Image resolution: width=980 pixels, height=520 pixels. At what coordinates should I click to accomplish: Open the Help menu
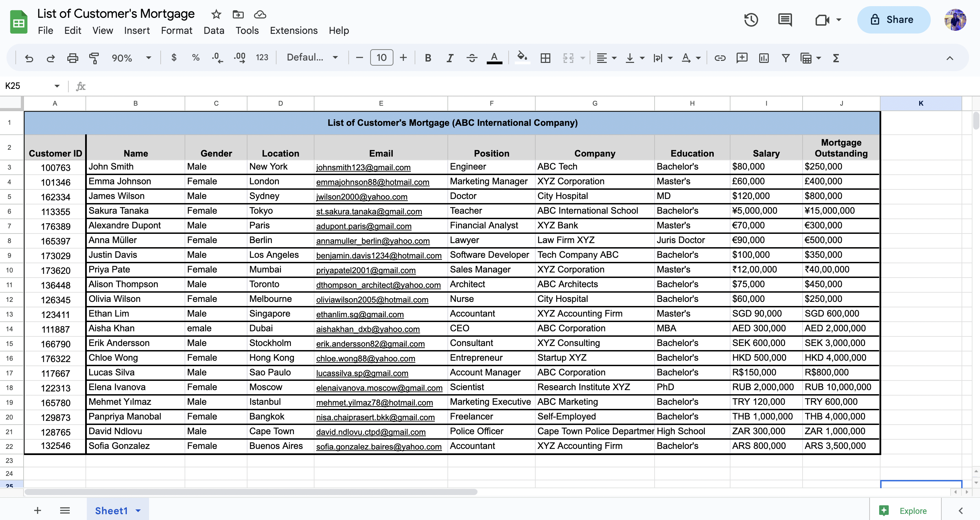point(339,30)
